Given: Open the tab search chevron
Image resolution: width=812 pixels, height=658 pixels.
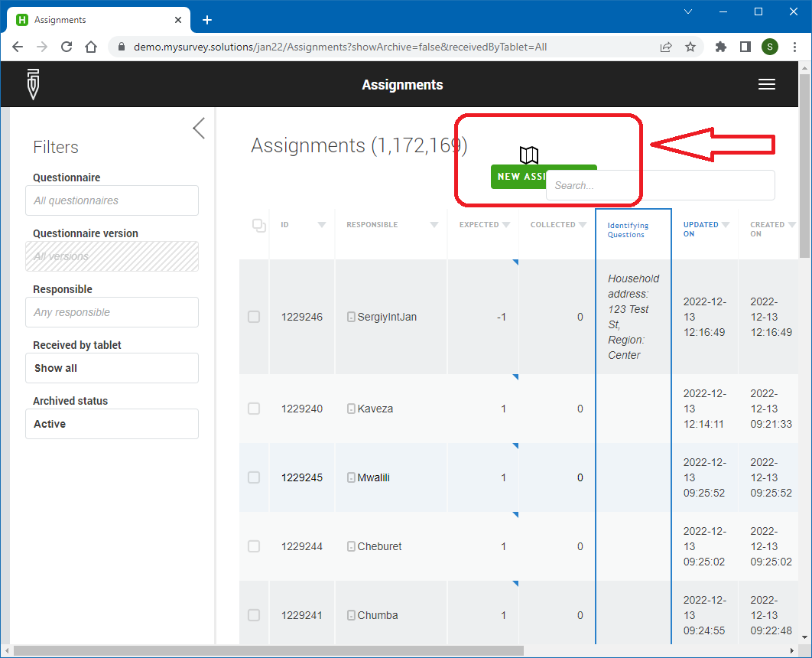Looking at the screenshot, I should pyautogui.click(x=688, y=11).
